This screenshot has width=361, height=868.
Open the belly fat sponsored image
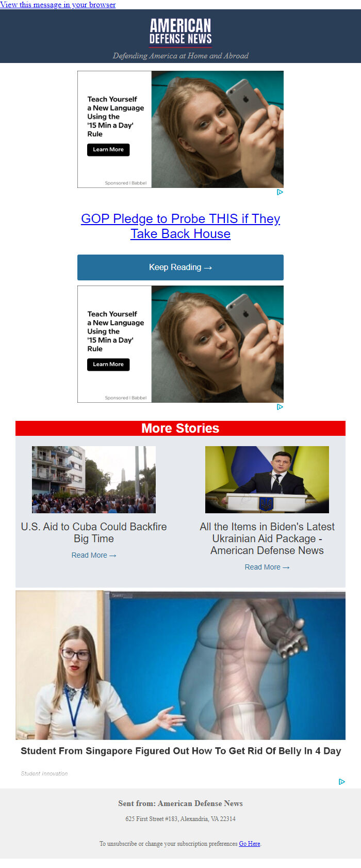180,665
